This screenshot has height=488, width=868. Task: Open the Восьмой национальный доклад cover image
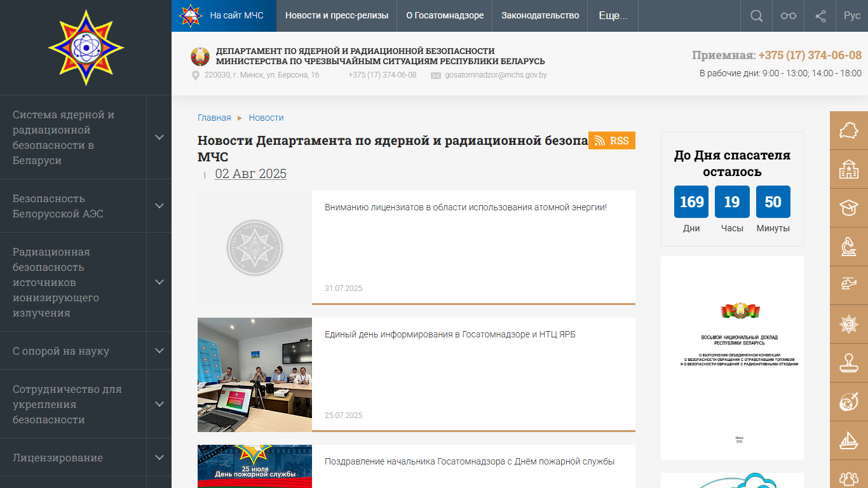(x=732, y=358)
